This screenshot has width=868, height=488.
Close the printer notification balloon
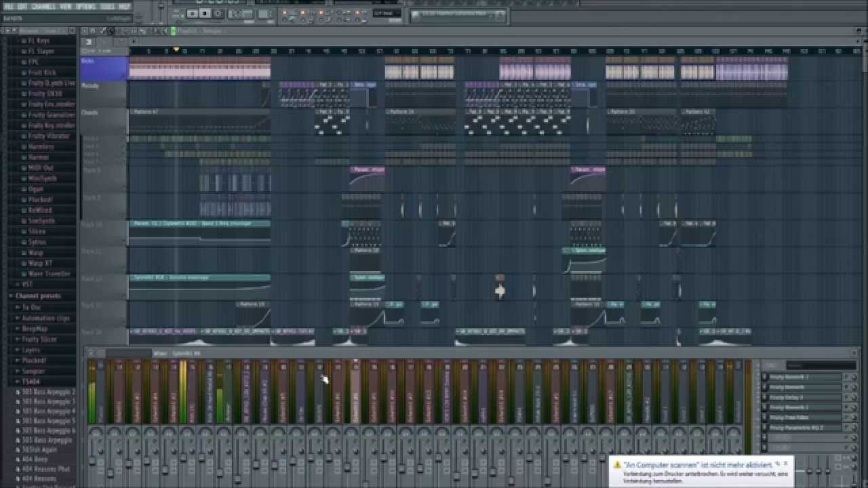pos(786,464)
